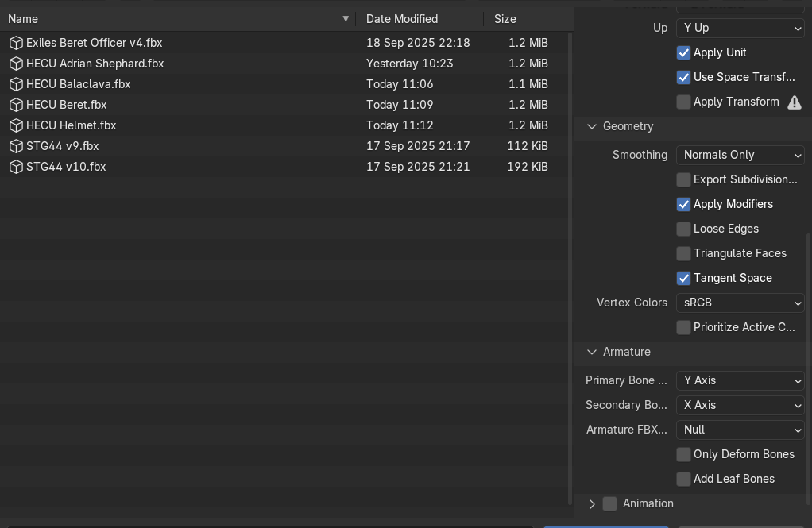Select Exiles Beret Officer v4.fbx file name
Image resolution: width=812 pixels, height=528 pixels.
(95, 43)
